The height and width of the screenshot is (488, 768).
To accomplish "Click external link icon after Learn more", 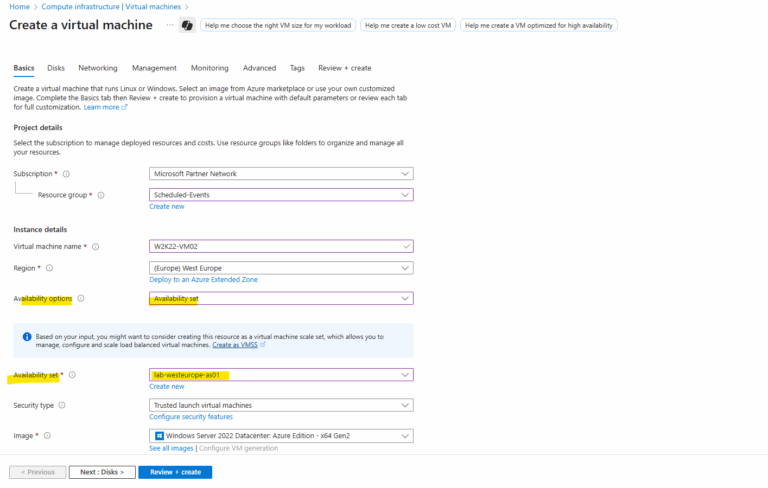I will point(124,107).
